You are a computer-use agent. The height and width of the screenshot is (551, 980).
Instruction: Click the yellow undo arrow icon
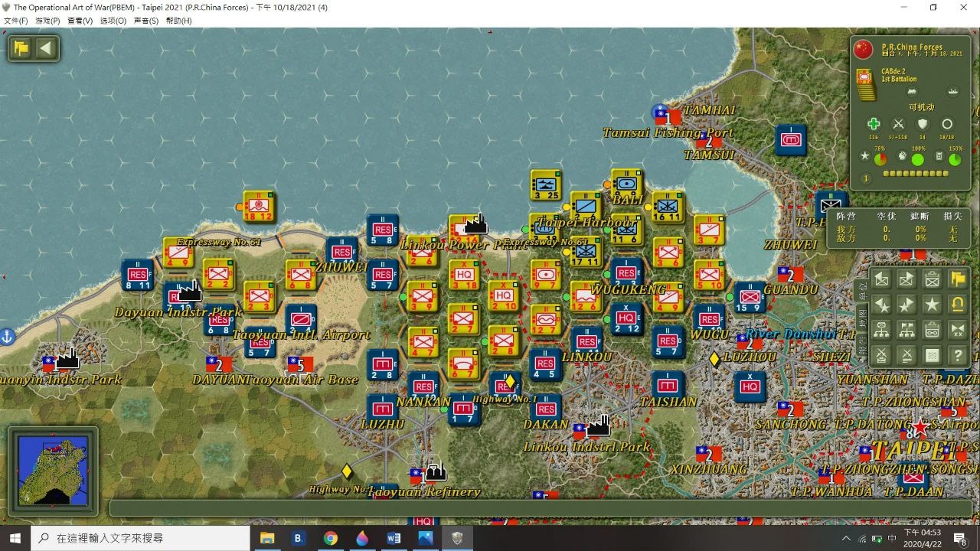tap(957, 305)
